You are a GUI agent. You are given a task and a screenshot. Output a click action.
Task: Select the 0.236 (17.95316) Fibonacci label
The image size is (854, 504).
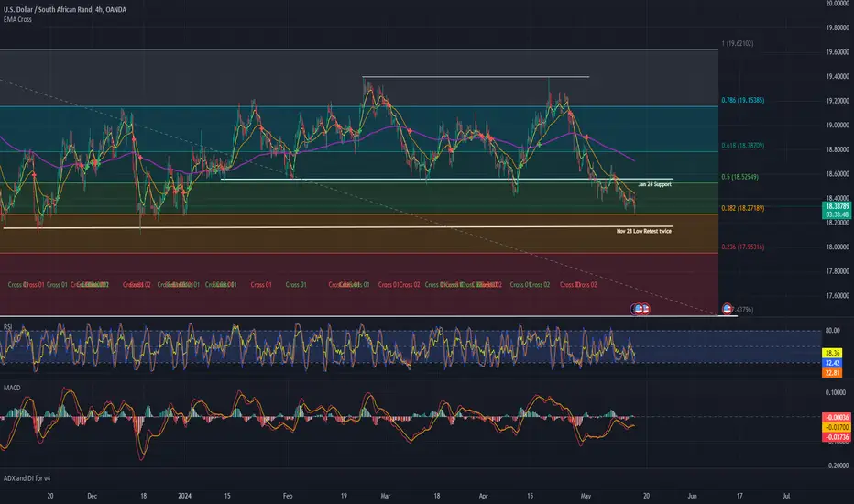pos(742,247)
